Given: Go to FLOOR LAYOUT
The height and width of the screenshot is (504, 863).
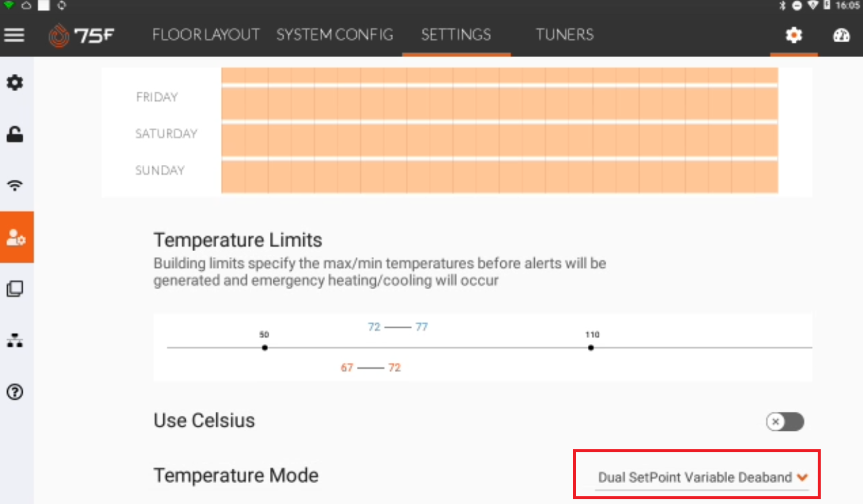Looking at the screenshot, I should (205, 35).
